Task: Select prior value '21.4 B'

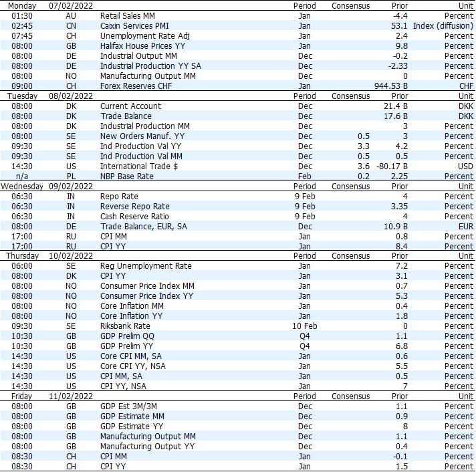Action: click(x=396, y=106)
